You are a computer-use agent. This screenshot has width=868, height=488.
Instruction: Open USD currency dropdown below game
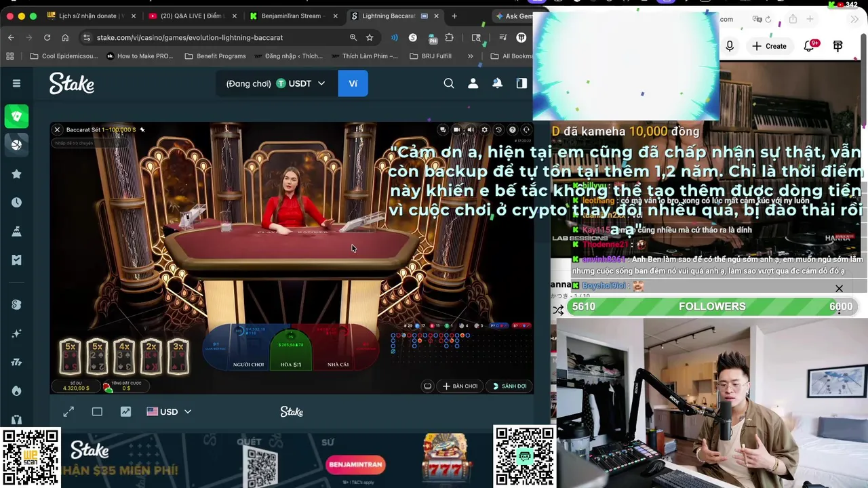pyautogui.click(x=170, y=411)
